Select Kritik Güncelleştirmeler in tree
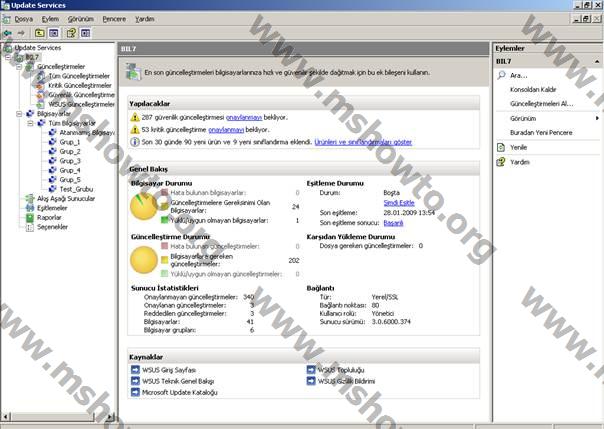This screenshot has height=429, width=604. pyautogui.click(x=80, y=85)
